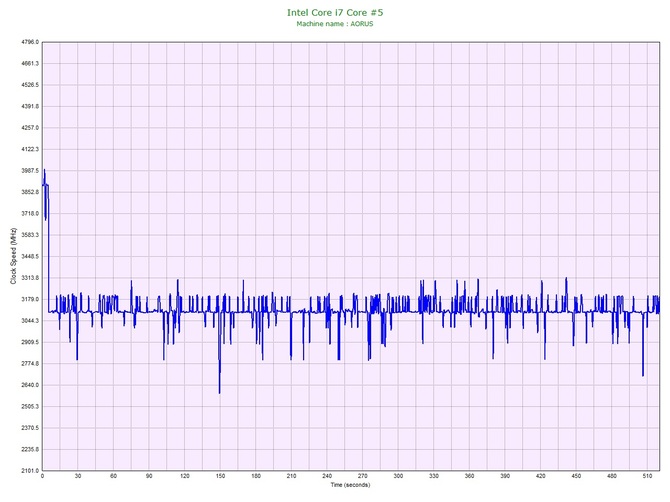
Task: Click the 4257.0 y-axis value
Action: 30,128
